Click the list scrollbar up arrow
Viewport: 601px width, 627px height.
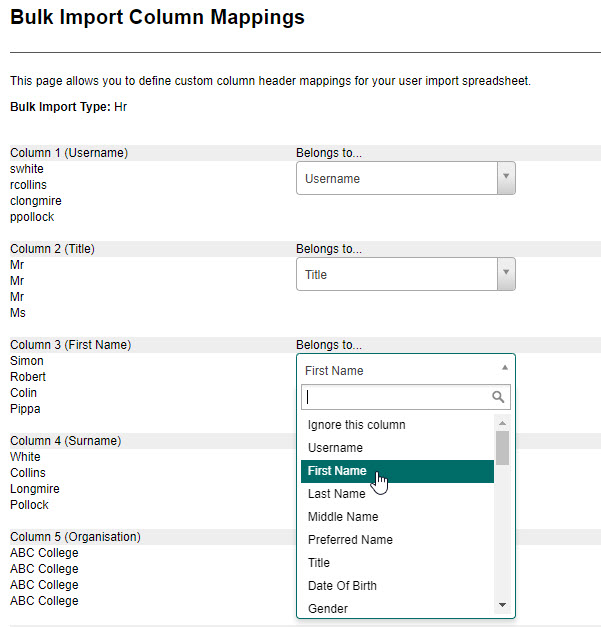tap(502, 423)
